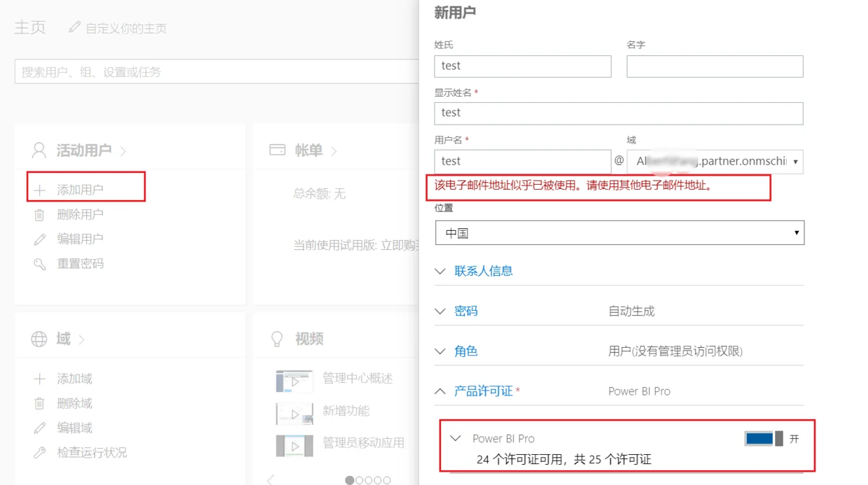Open the 管理中心概述 video thumbnail
The width and height of the screenshot is (868, 485).
[295, 381]
